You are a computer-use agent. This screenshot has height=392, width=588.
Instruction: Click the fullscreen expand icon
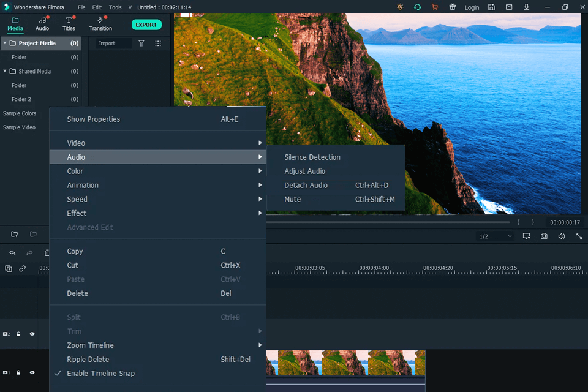[579, 236]
